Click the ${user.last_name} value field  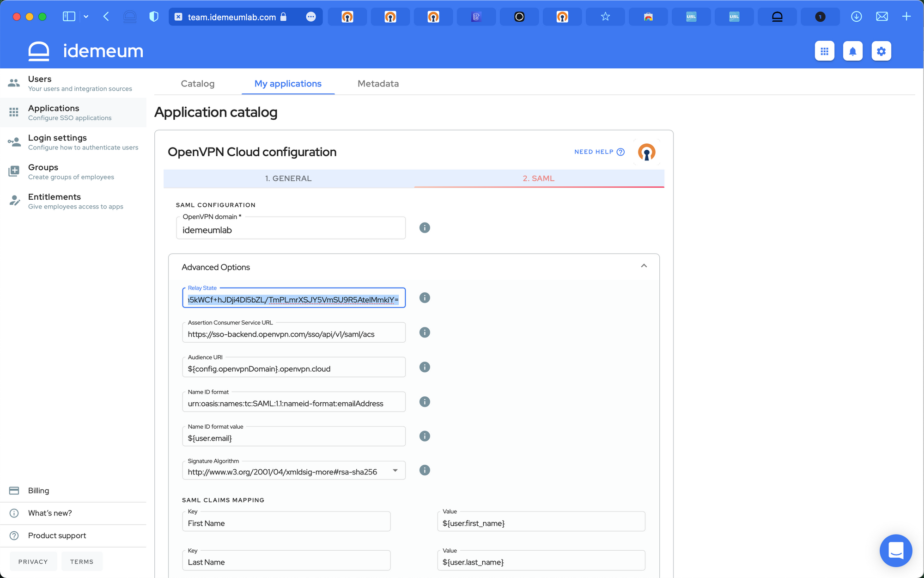(541, 560)
